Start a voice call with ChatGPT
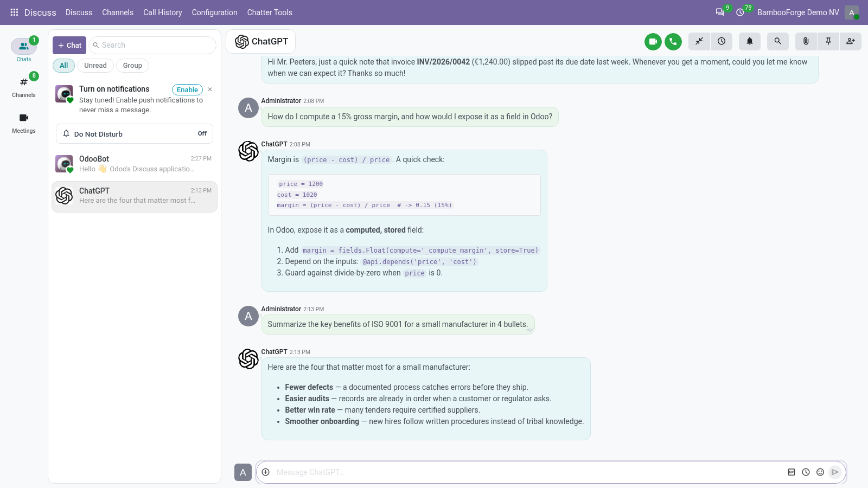 point(673,41)
